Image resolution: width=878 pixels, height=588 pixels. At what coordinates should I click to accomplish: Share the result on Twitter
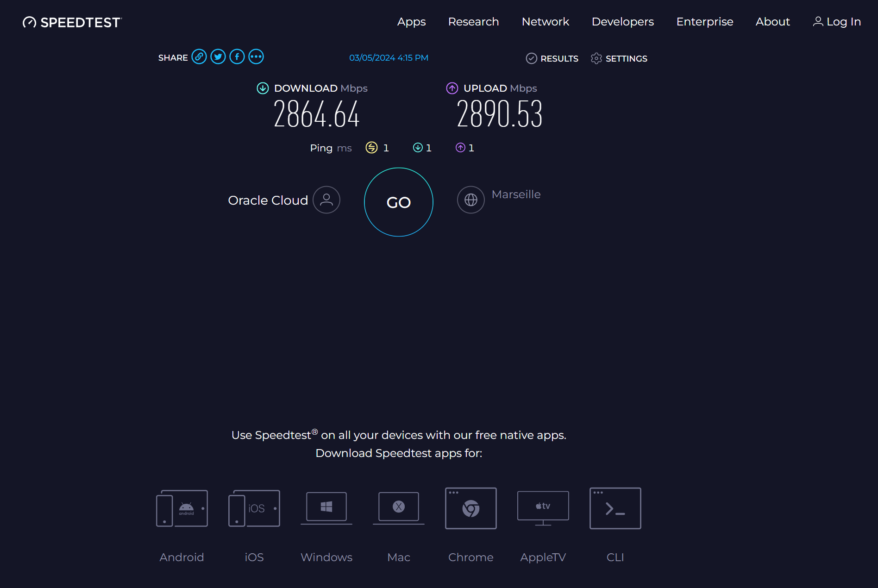point(218,56)
